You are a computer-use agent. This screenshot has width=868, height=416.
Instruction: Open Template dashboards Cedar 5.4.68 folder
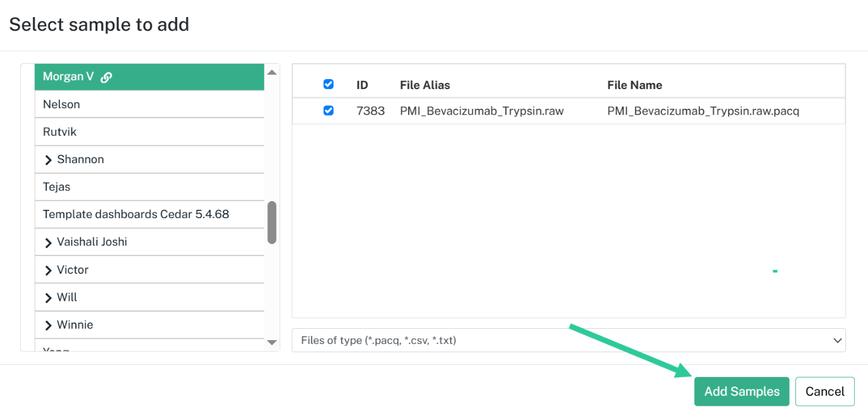coord(150,214)
